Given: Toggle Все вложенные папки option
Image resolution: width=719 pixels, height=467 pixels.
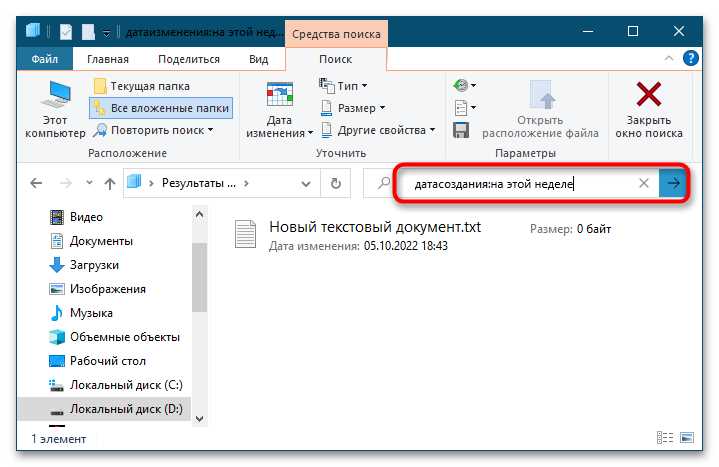Looking at the screenshot, I should (x=161, y=108).
